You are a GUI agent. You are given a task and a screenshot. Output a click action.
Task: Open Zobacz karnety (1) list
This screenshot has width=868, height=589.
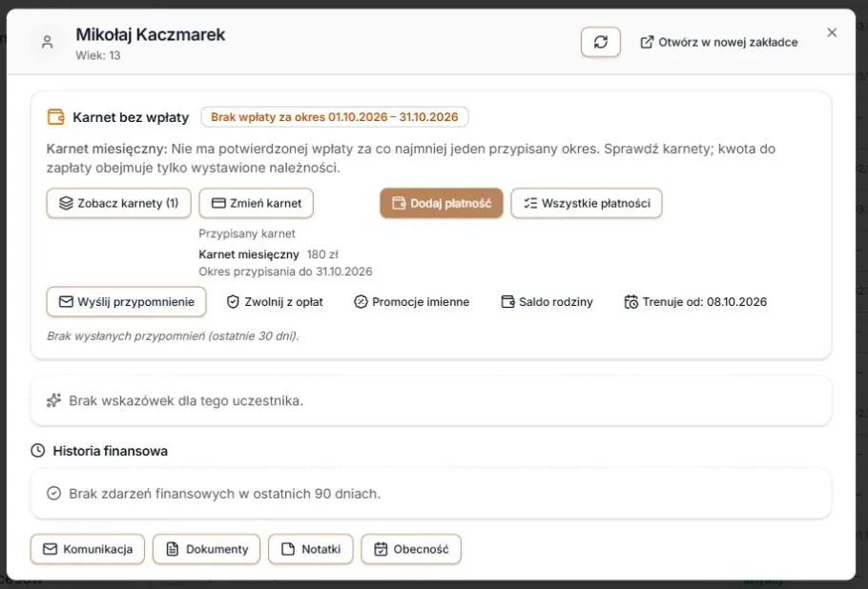(x=118, y=203)
